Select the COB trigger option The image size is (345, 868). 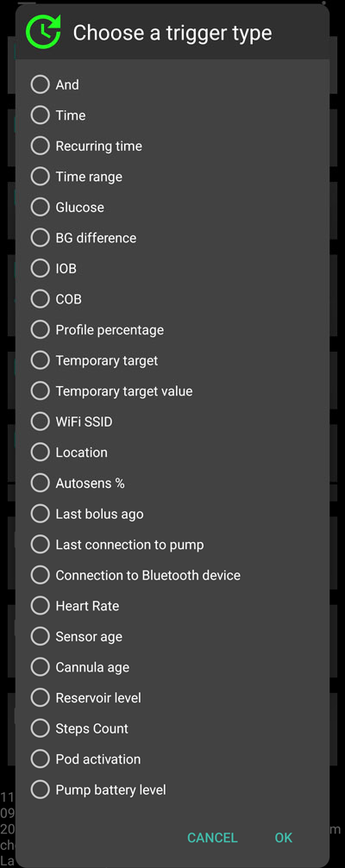(x=41, y=299)
